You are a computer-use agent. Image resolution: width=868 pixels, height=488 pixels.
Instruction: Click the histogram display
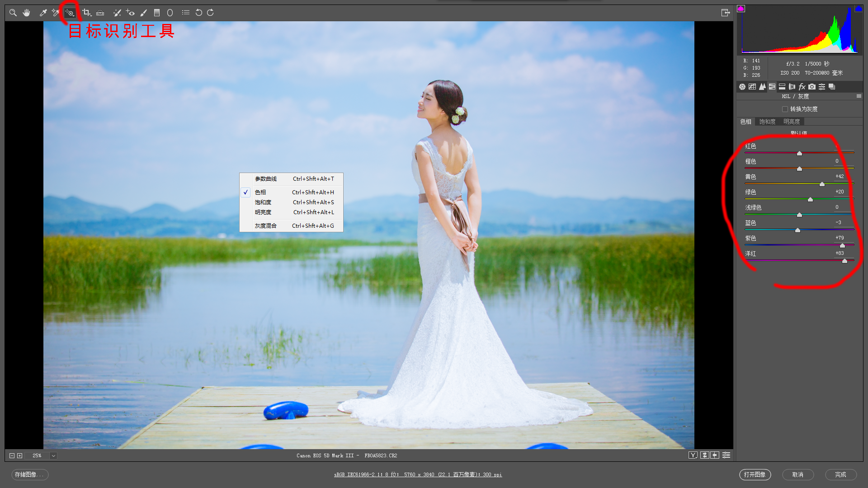tap(800, 29)
